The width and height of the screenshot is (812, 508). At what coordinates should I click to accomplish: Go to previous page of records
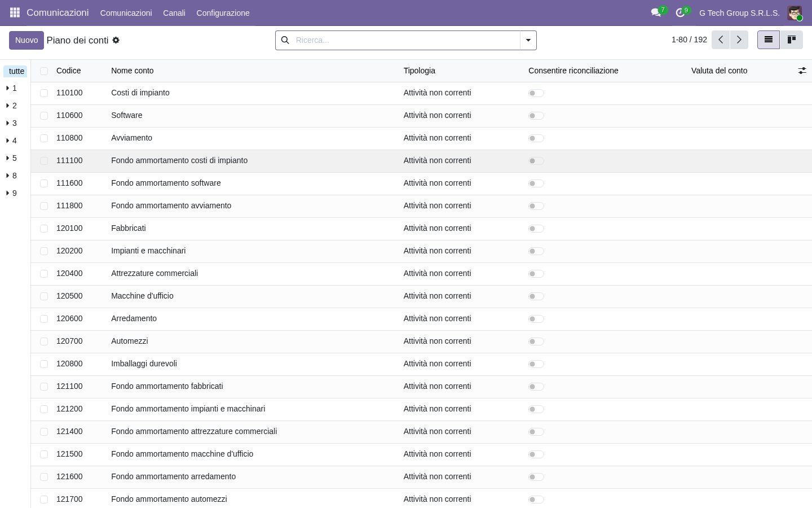coord(721,40)
